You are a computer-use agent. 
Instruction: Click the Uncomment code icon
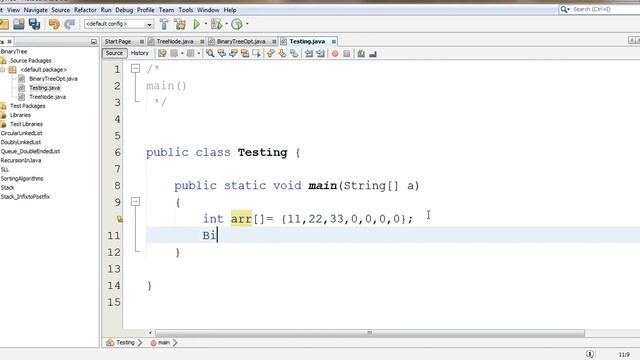pos(372,53)
